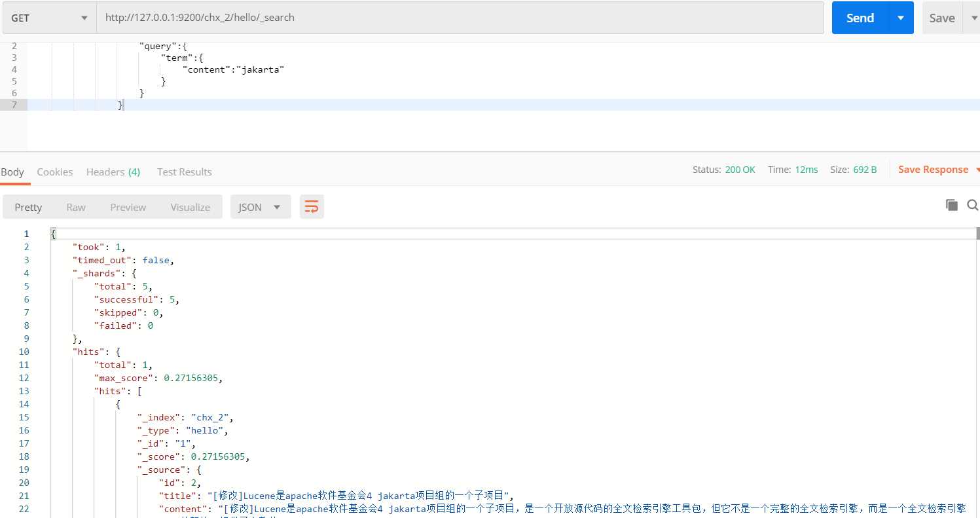Image resolution: width=980 pixels, height=518 pixels.
Task: Click the "content":"jakarta" line in request body
Action: click(x=234, y=69)
